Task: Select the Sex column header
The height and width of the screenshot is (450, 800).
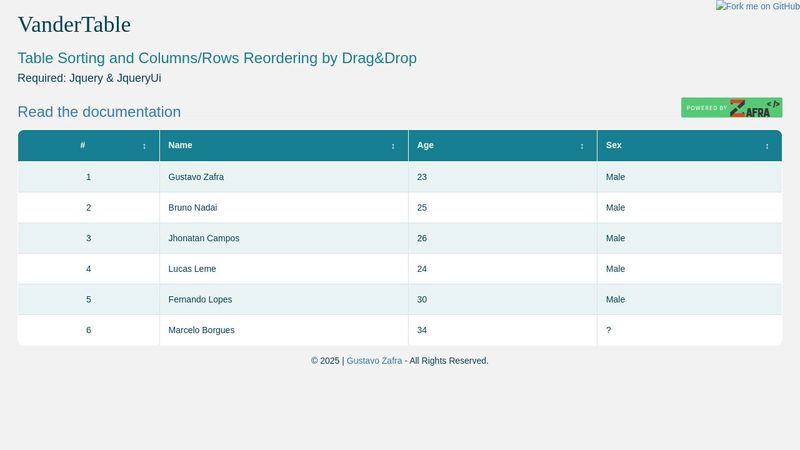Action: click(x=613, y=146)
